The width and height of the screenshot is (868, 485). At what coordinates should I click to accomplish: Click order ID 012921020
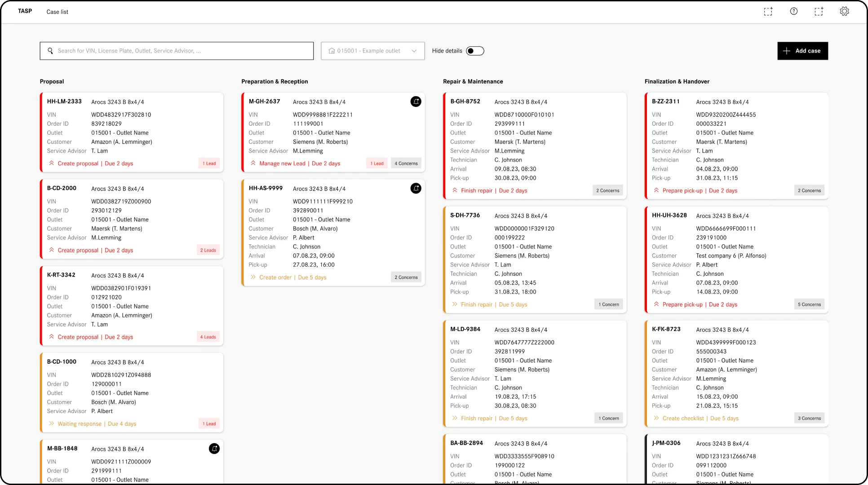[106, 297]
